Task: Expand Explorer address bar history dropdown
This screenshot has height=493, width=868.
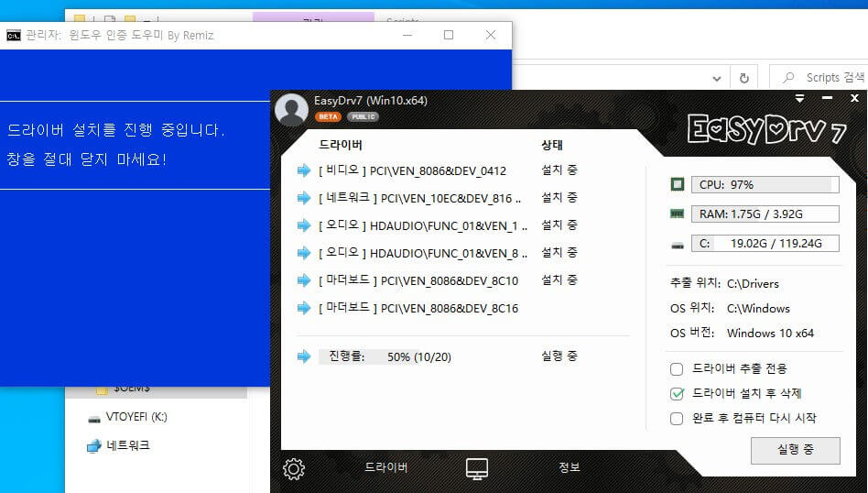Action: point(717,79)
